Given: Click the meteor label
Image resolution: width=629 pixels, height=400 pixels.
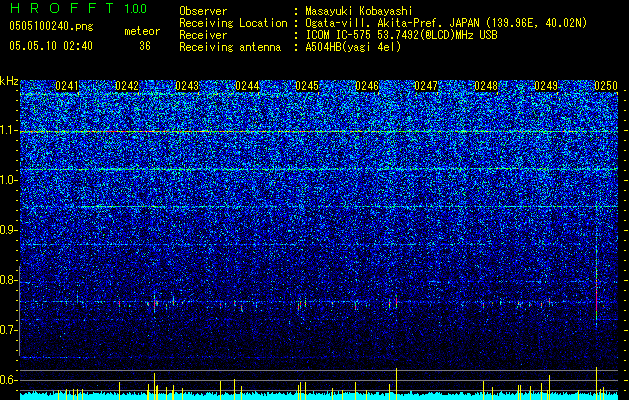Looking at the screenshot, I should click(x=142, y=31).
